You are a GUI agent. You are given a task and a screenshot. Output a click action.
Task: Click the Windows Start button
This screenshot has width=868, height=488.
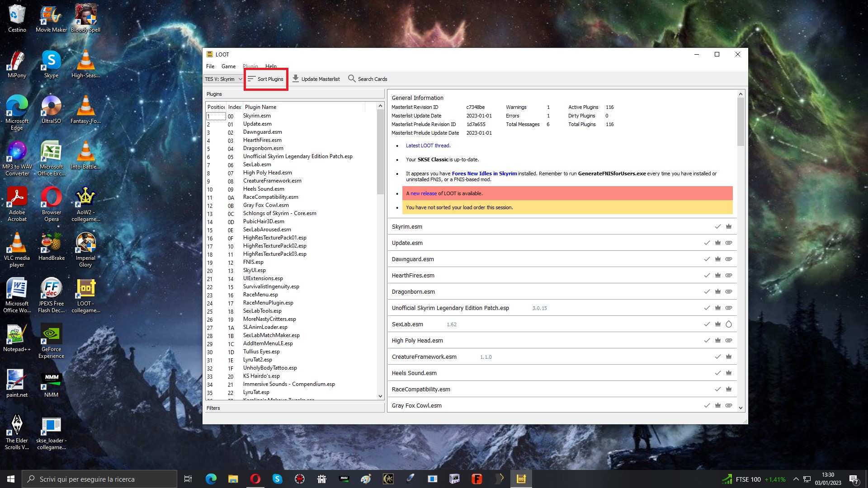[11, 479]
